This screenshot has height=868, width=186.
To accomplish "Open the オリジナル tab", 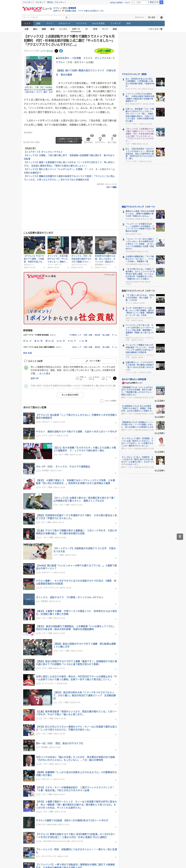I will pos(81,24).
